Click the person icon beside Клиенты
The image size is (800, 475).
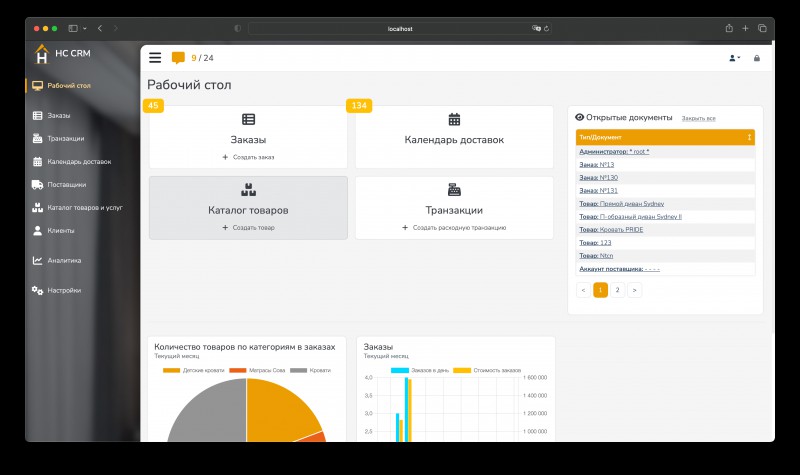37,231
